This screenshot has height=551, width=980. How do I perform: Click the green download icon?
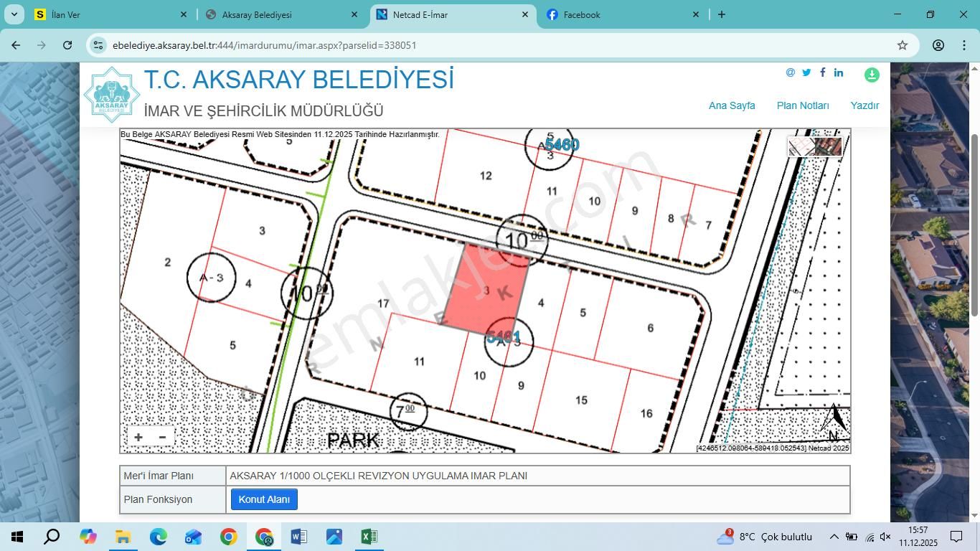point(872,75)
